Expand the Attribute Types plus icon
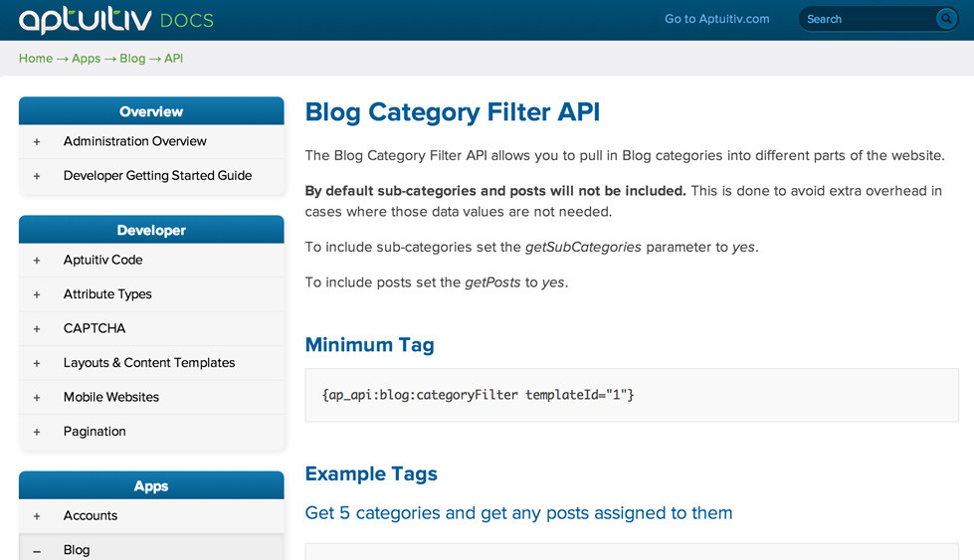 pyautogui.click(x=37, y=294)
